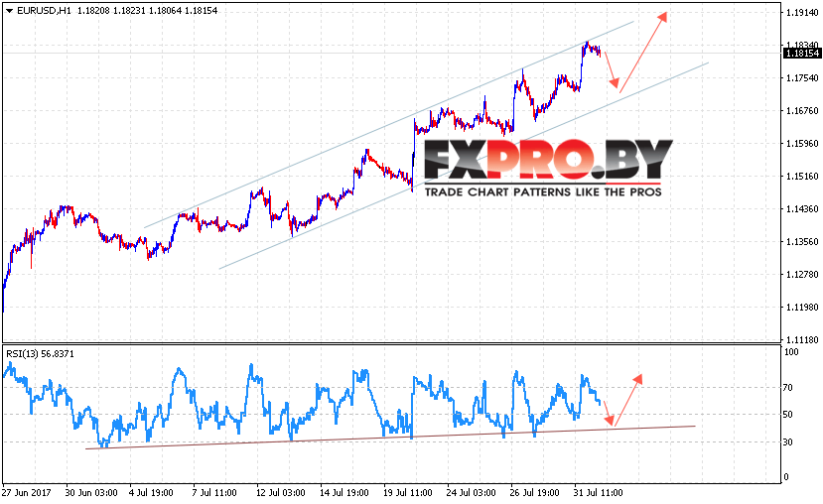
Task: Select the 4 Jul 19:00 time label
Action: tap(151, 493)
